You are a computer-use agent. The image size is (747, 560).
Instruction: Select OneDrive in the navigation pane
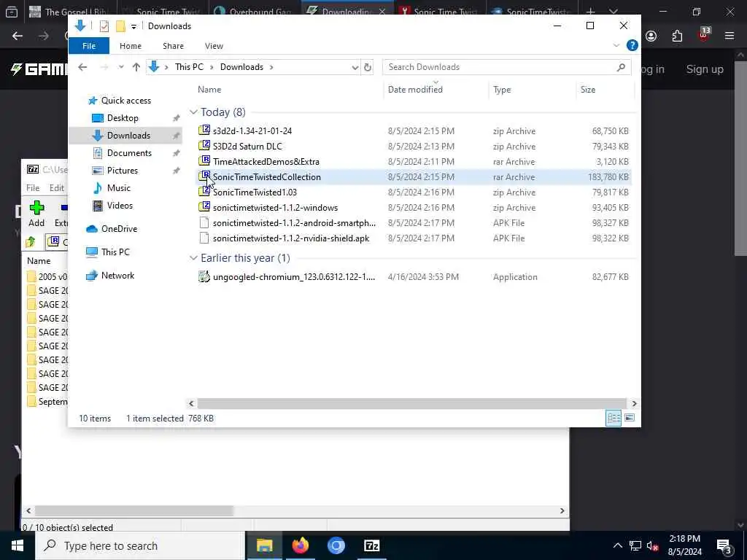pyautogui.click(x=119, y=229)
